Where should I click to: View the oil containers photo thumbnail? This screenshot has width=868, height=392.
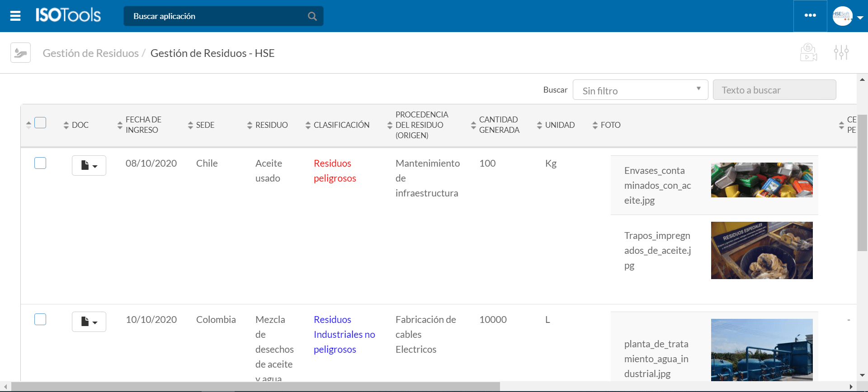762,180
